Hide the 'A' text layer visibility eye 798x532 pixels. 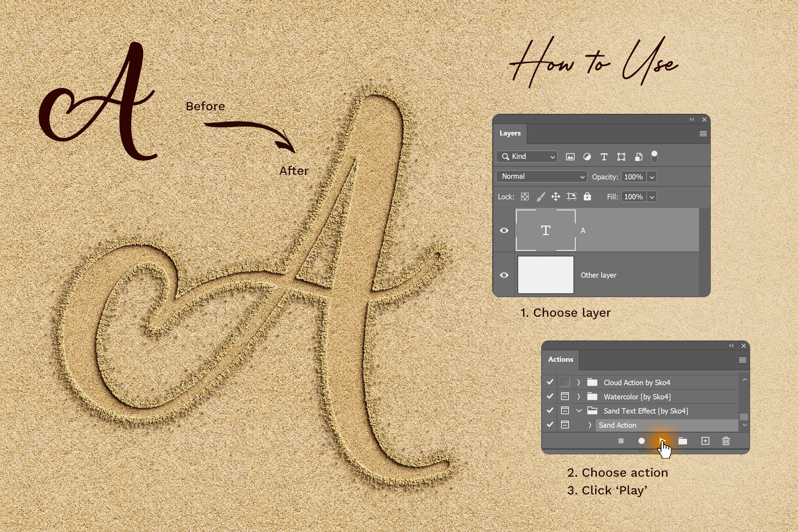pos(505,231)
